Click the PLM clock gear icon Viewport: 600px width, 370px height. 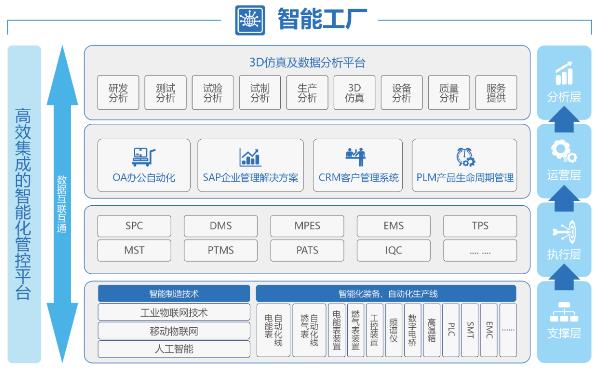coord(465,157)
